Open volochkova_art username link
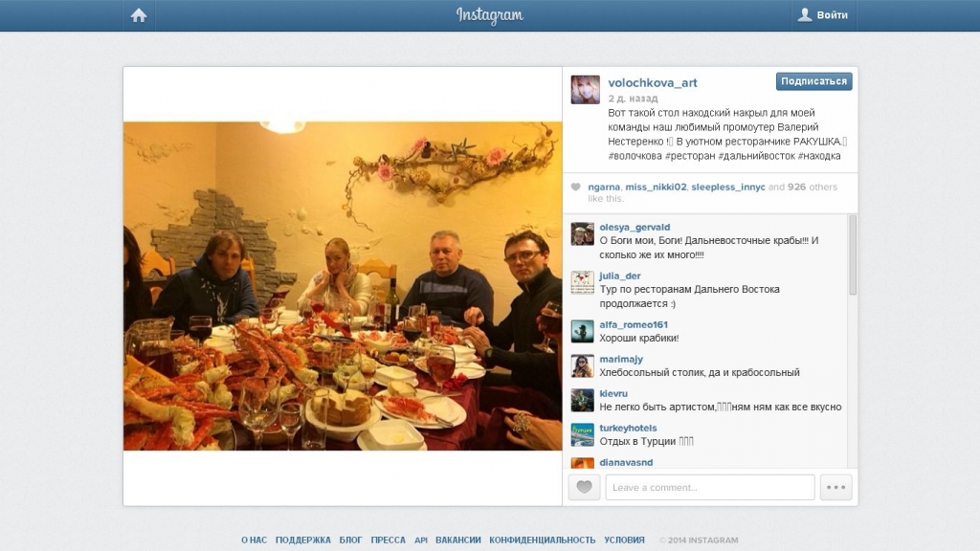The width and height of the screenshot is (980, 551). tap(653, 82)
